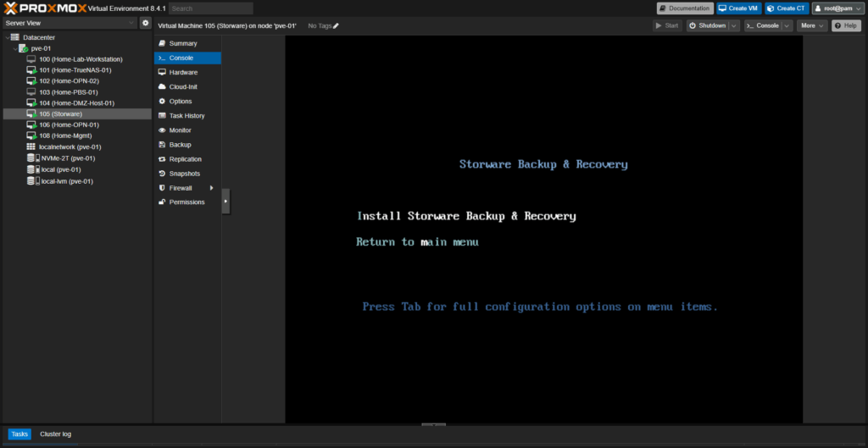The width and height of the screenshot is (868, 448).
Task: Expand the Firewall submenu
Action: (x=211, y=188)
